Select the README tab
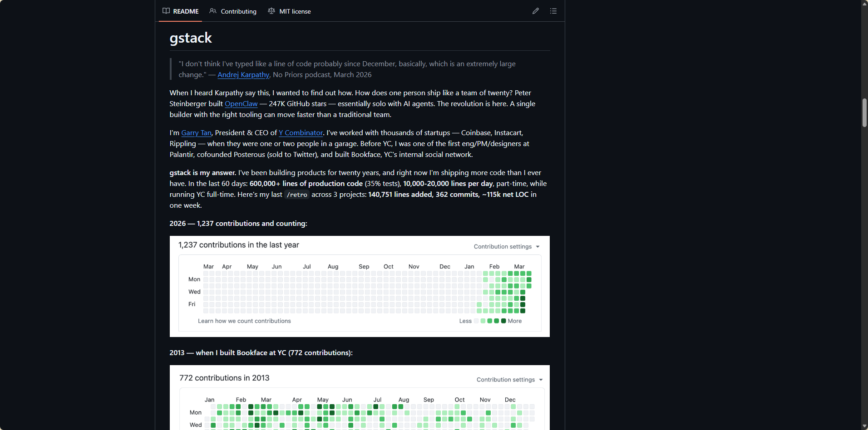This screenshot has width=868, height=430. pyautogui.click(x=186, y=11)
